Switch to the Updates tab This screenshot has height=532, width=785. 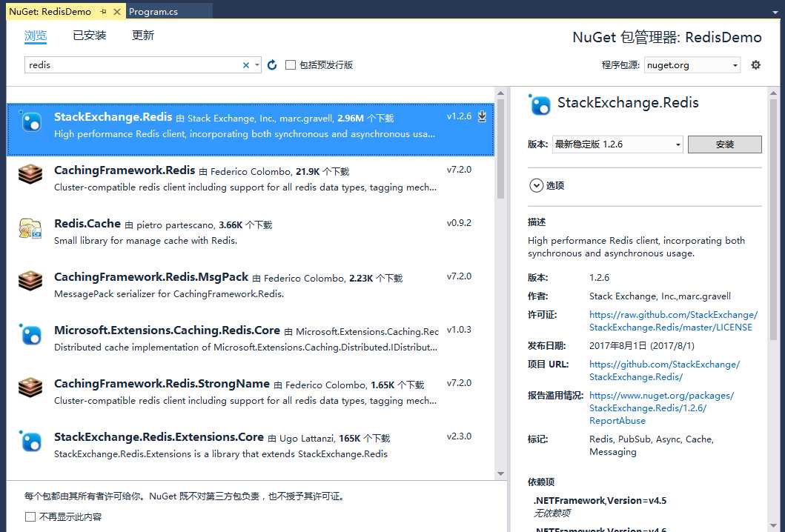(142, 35)
